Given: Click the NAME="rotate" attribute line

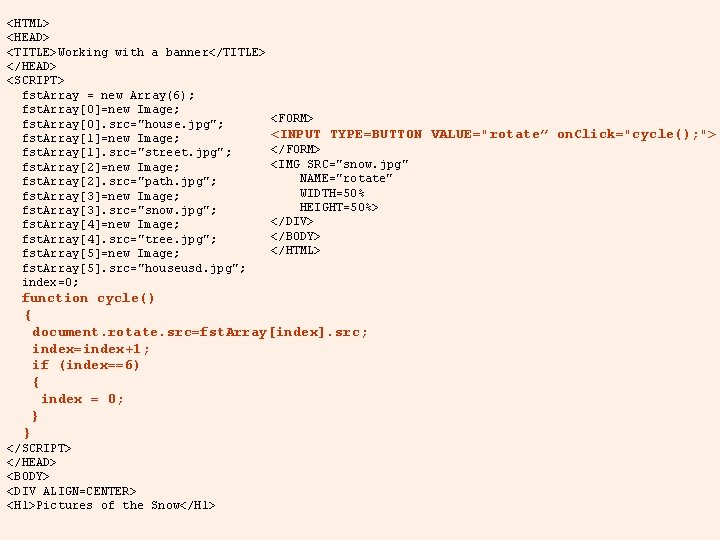Looking at the screenshot, I should pyautogui.click(x=346, y=178).
